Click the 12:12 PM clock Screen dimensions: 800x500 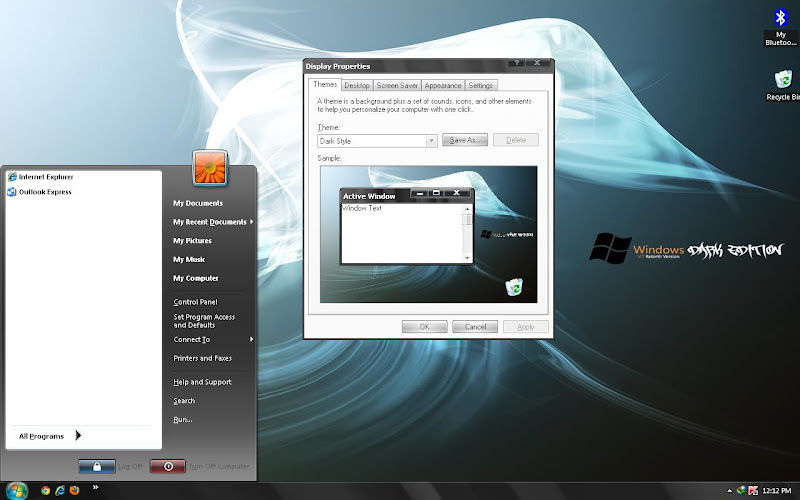click(x=776, y=491)
